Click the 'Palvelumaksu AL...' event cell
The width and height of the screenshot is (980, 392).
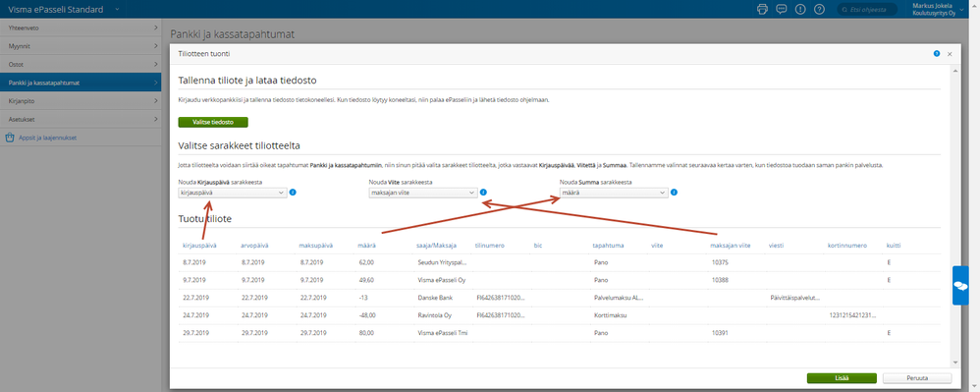(x=620, y=298)
